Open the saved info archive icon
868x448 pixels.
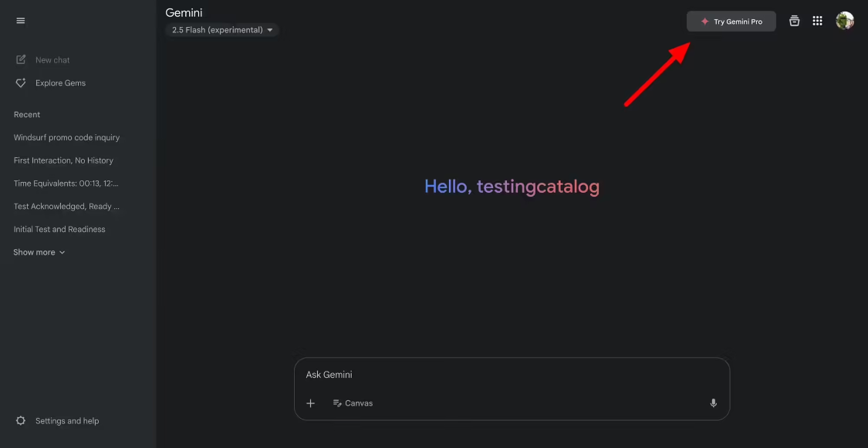tap(794, 21)
